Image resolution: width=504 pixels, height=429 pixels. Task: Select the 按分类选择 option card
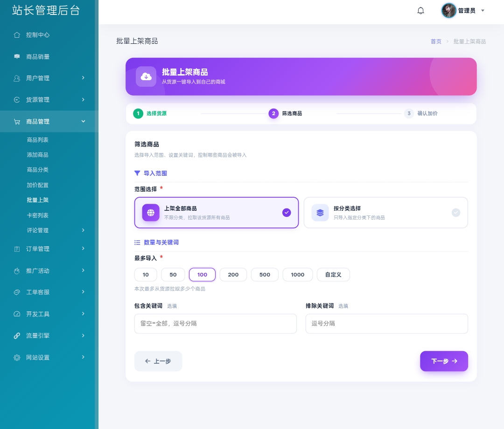click(386, 213)
